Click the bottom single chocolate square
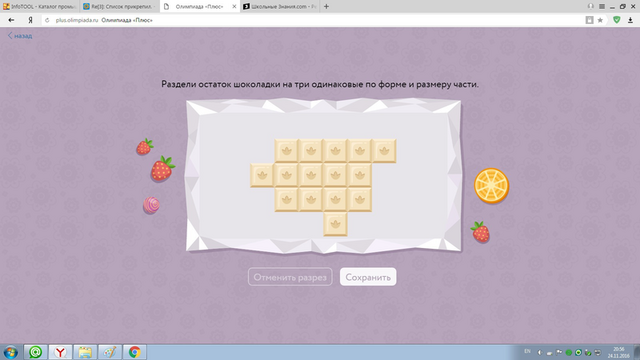Image resolution: width=640 pixels, height=360 pixels. click(x=335, y=224)
